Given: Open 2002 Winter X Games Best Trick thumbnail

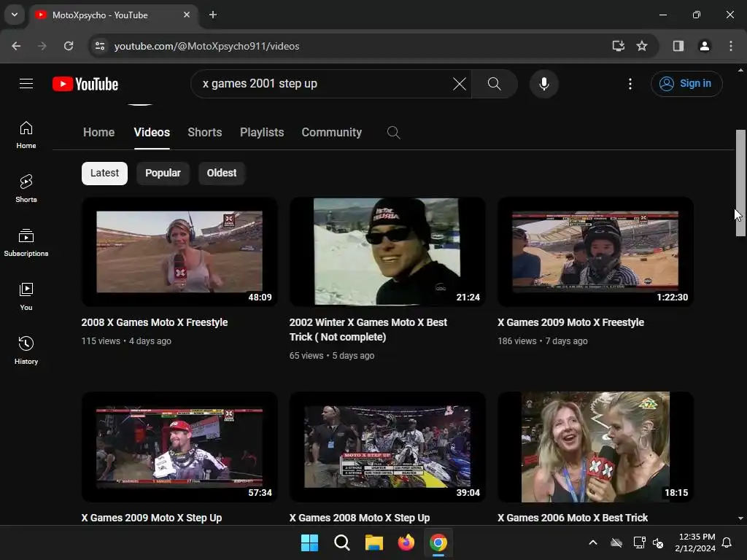Looking at the screenshot, I should coord(387,252).
